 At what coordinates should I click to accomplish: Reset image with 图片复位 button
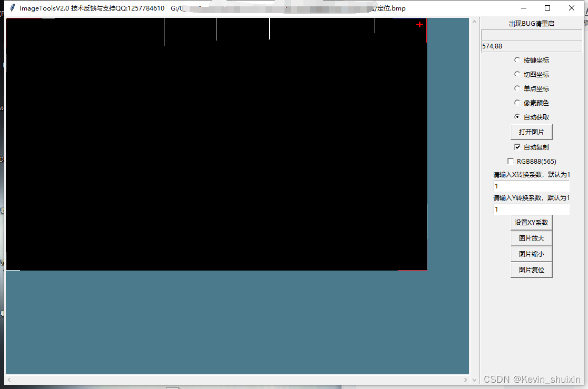pyautogui.click(x=532, y=270)
